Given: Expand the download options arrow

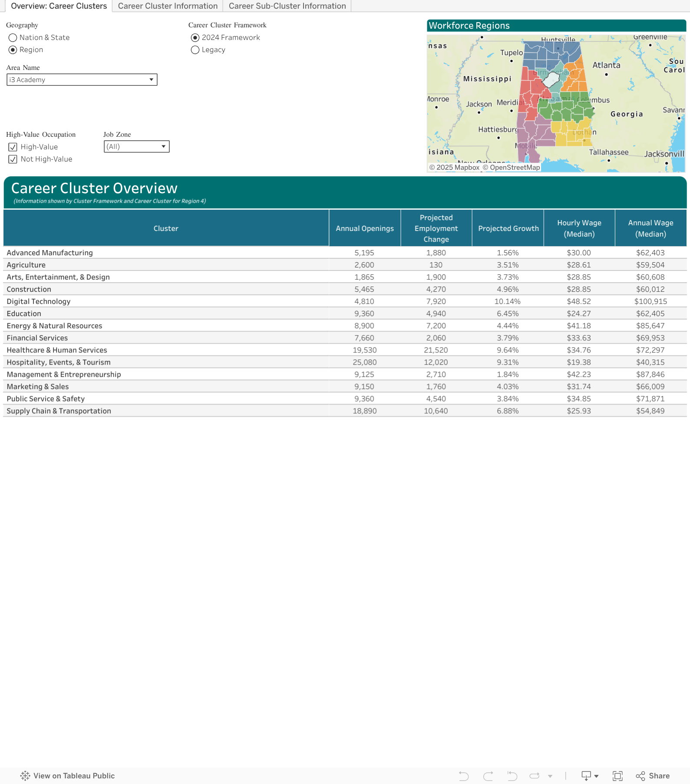Looking at the screenshot, I should [597, 776].
